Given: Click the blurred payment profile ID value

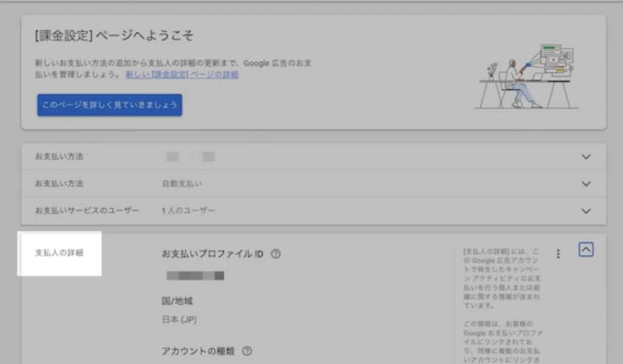Looking at the screenshot, I should coord(195,276).
